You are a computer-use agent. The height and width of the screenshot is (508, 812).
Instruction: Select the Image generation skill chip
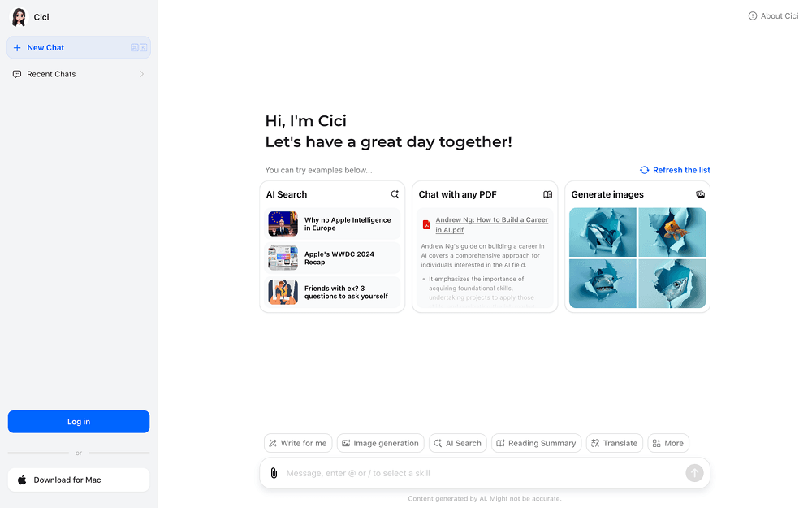(380, 443)
